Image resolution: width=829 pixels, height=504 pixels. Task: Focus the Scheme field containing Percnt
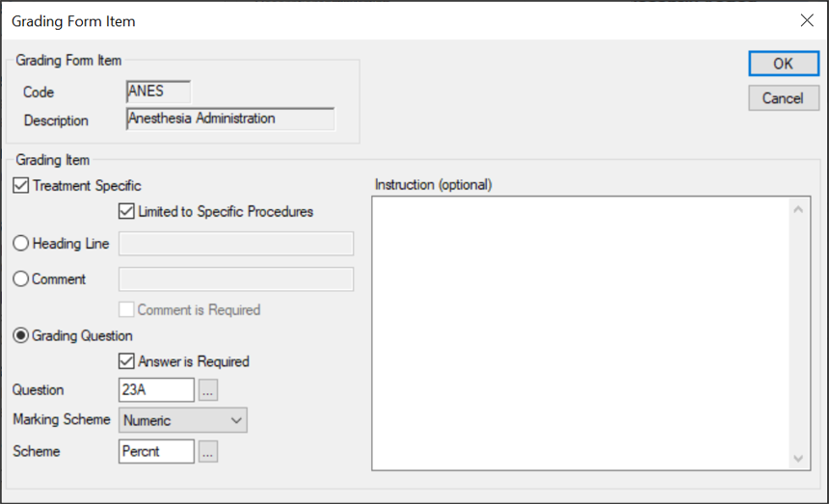(156, 451)
